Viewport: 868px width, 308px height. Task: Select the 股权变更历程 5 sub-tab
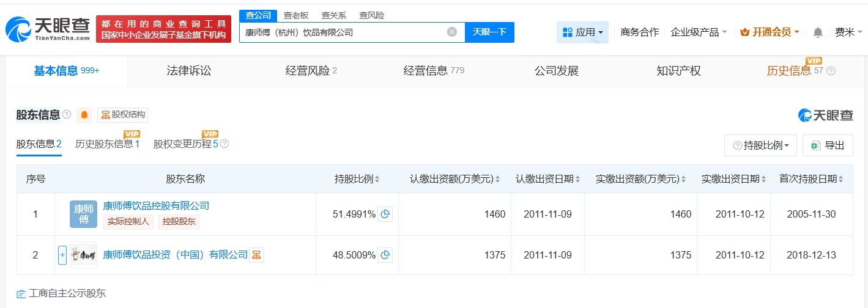point(186,144)
